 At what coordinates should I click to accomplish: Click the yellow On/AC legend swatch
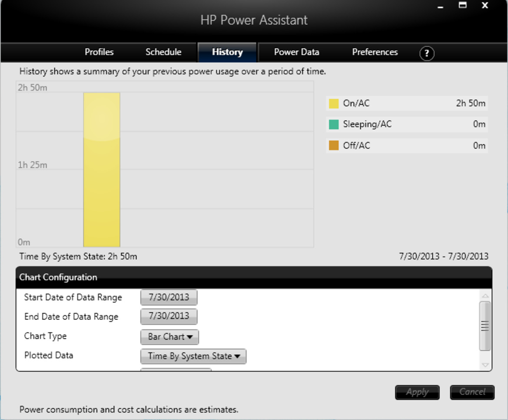coord(334,103)
